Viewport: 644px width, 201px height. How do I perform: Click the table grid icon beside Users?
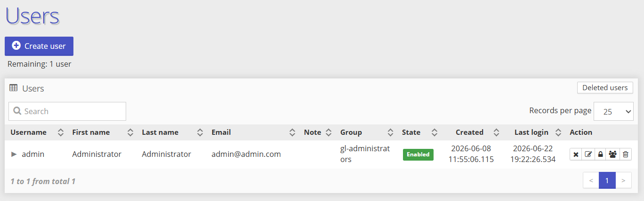coord(14,88)
